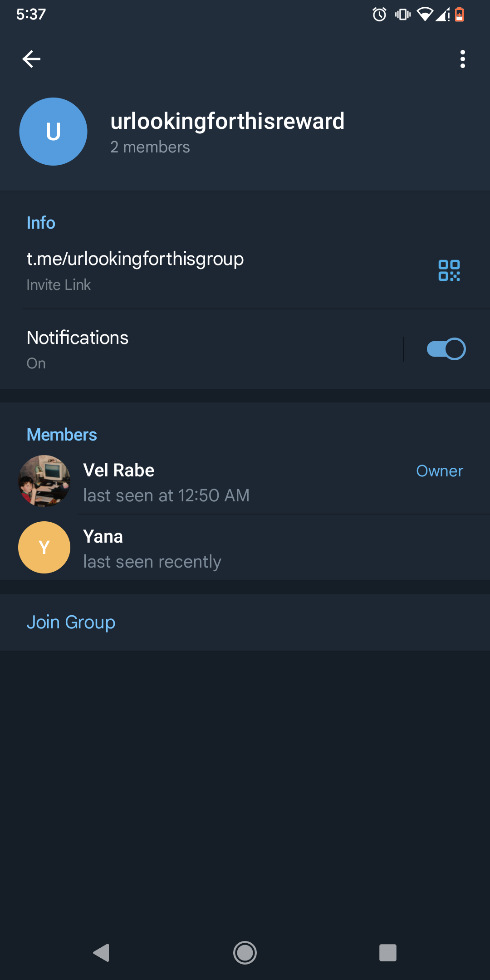Open the three-dot overflow menu
Viewport: 490px width, 980px height.
[462, 59]
